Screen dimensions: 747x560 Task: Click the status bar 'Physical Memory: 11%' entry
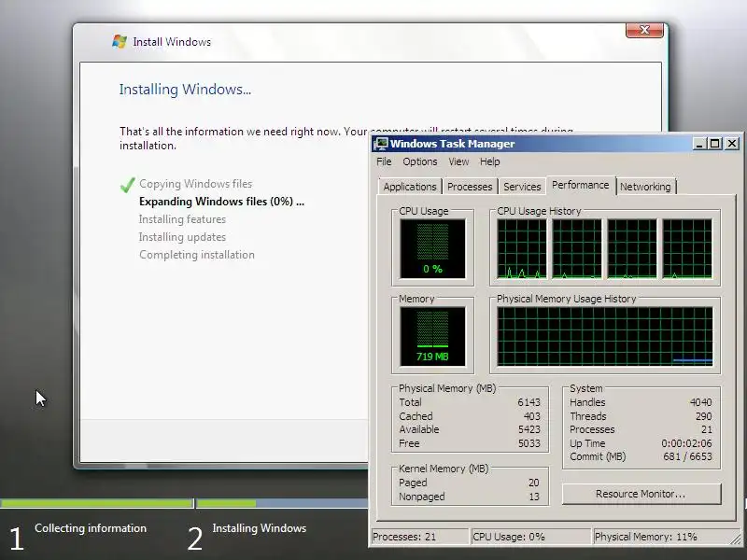click(661, 537)
